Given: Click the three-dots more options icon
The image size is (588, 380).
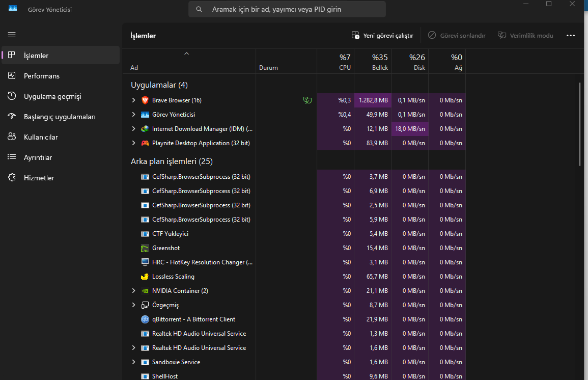Looking at the screenshot, I should tap(570, 36).
